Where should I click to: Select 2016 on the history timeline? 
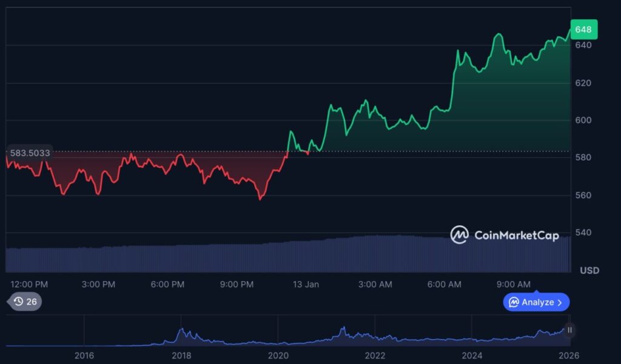(x=84, y=355)
